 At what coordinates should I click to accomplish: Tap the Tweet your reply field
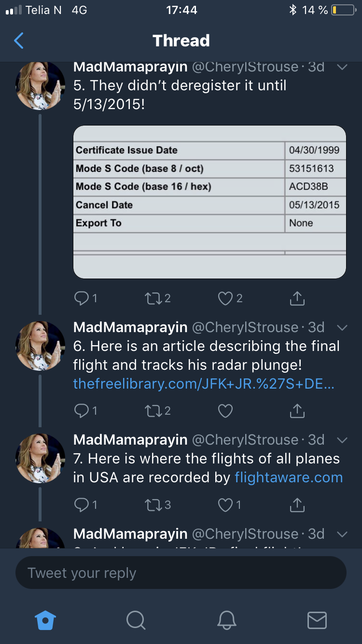181,573
